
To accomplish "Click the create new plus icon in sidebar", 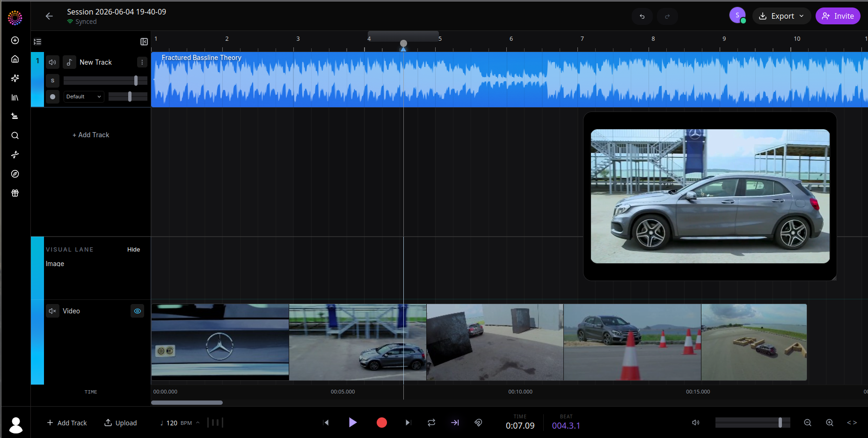I will coord(15,40).
